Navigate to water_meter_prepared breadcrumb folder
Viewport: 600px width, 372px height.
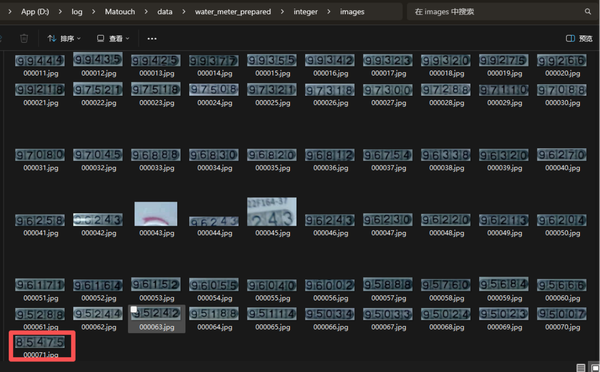233,12
